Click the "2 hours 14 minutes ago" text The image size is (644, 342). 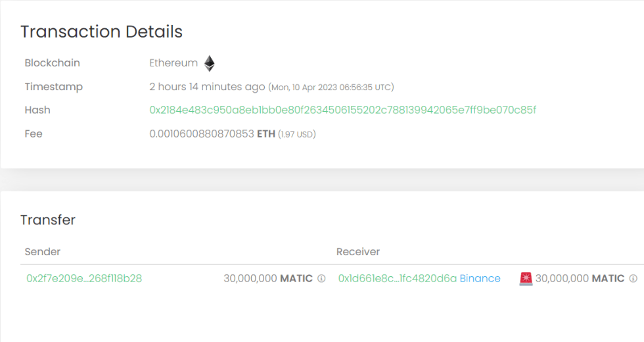coord(207,87)
